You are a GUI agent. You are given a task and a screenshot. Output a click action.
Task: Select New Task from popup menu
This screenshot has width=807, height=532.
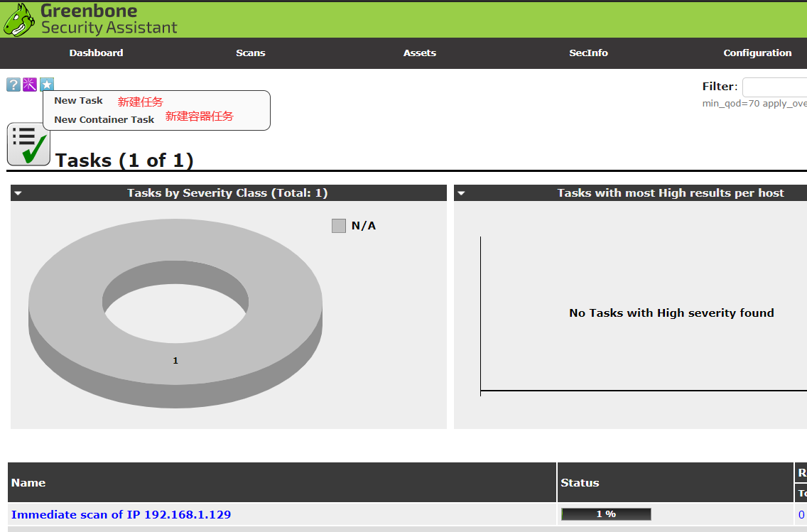pyautogui.click(x=78, y=101)
